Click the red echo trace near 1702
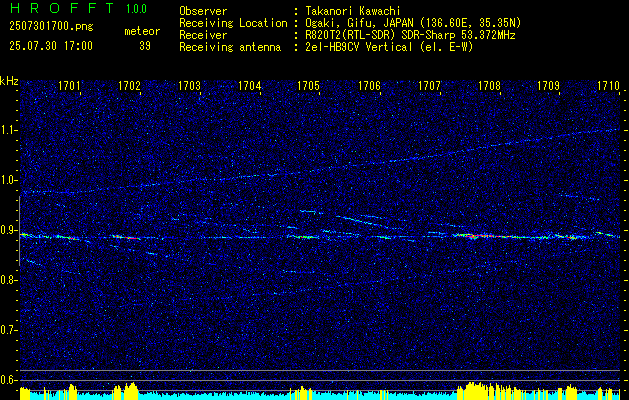Image resolution: width=629 pixels, height=400 pixels. (x=126, y=238)
